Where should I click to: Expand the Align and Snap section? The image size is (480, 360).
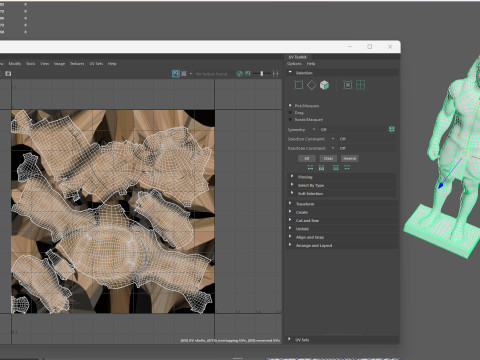pyautogui.click(x=342, y=237)
